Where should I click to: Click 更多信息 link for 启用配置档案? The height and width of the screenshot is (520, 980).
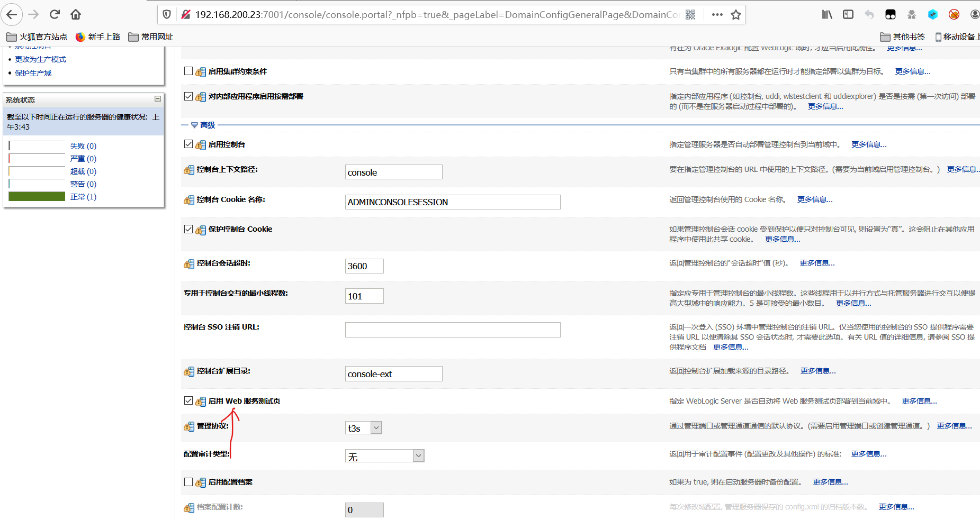pyautogui.click(x=830, y=482)
